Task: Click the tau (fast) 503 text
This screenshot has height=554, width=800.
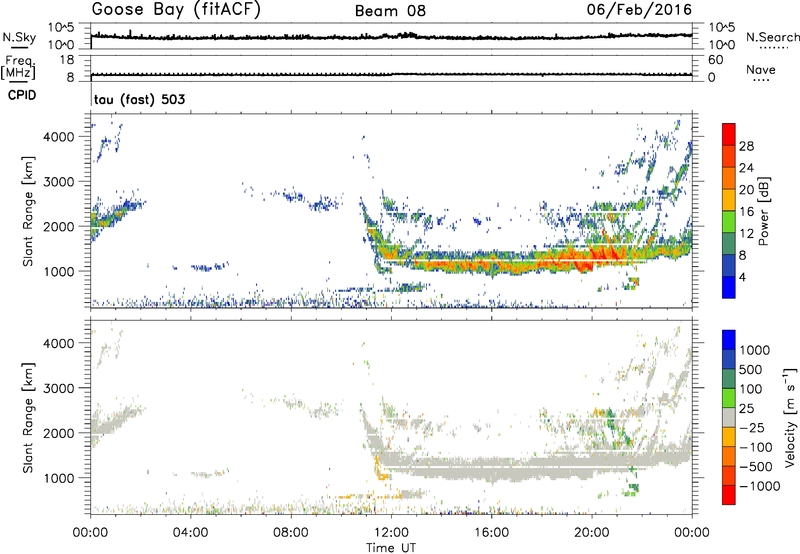Action: [139, 99]
